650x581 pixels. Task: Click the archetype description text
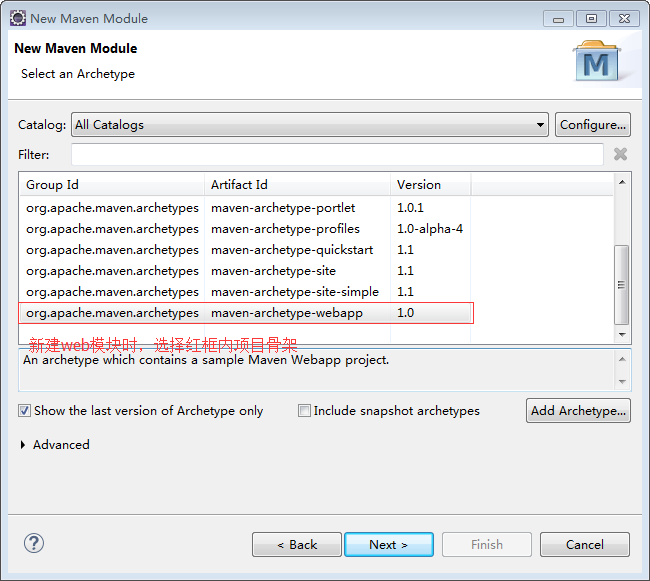click(x=206, y=360)
